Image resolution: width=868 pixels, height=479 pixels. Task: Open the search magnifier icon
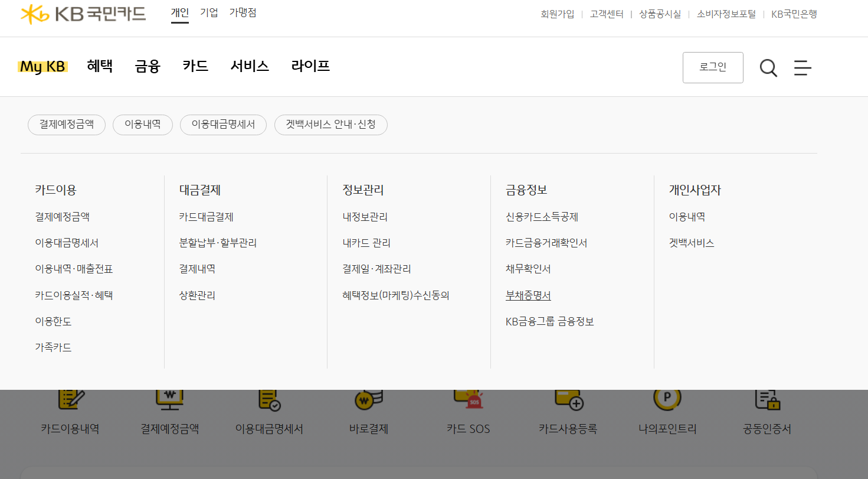768,68
